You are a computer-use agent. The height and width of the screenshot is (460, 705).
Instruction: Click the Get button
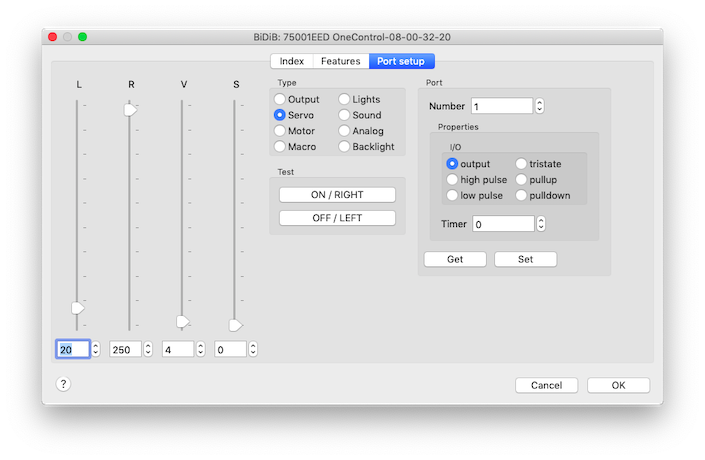pos(455,259)
